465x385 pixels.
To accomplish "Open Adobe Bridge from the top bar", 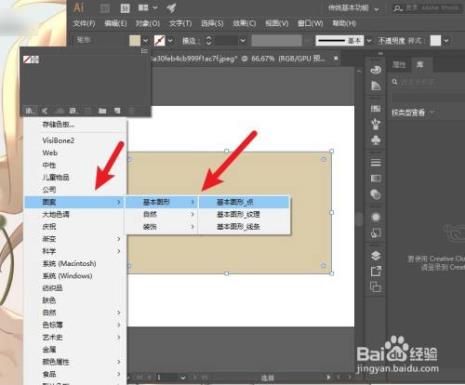I will [x=105, y=8].
